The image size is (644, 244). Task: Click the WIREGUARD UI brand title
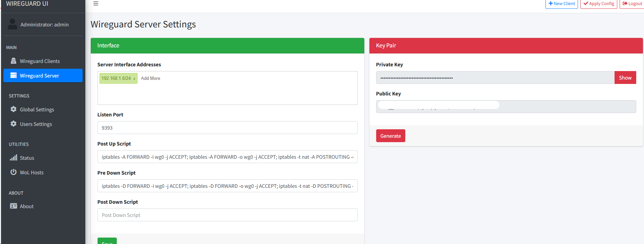point(27,3)
